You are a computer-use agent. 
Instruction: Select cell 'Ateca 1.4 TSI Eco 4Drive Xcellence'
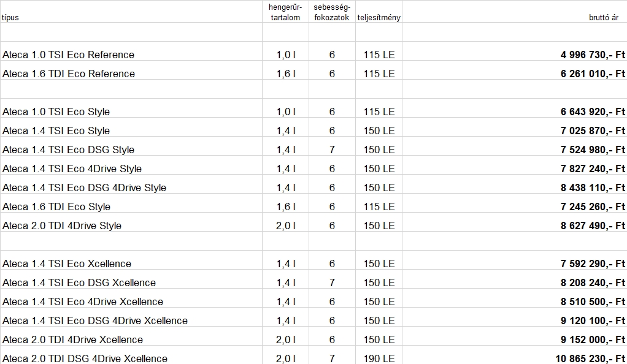coord(131,298)
